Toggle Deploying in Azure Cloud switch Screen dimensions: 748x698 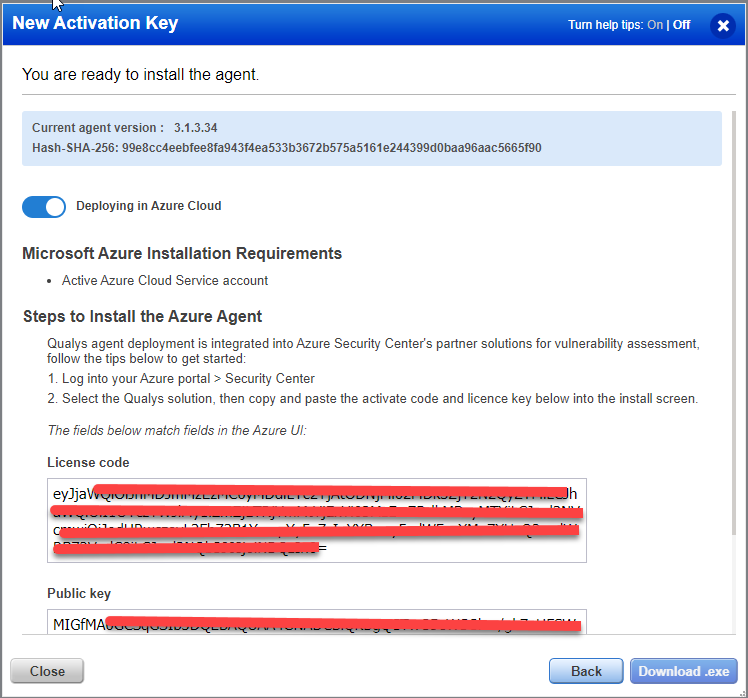(44, 207)
